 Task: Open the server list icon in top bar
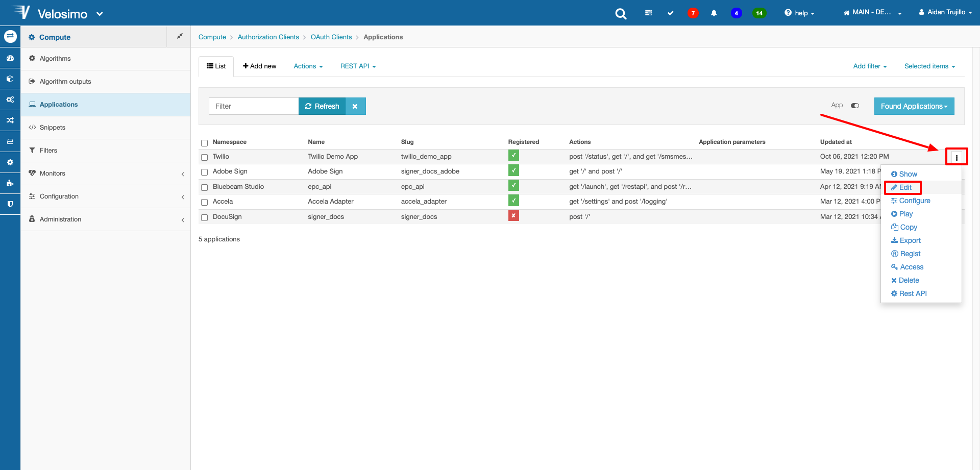coord(648,13)
